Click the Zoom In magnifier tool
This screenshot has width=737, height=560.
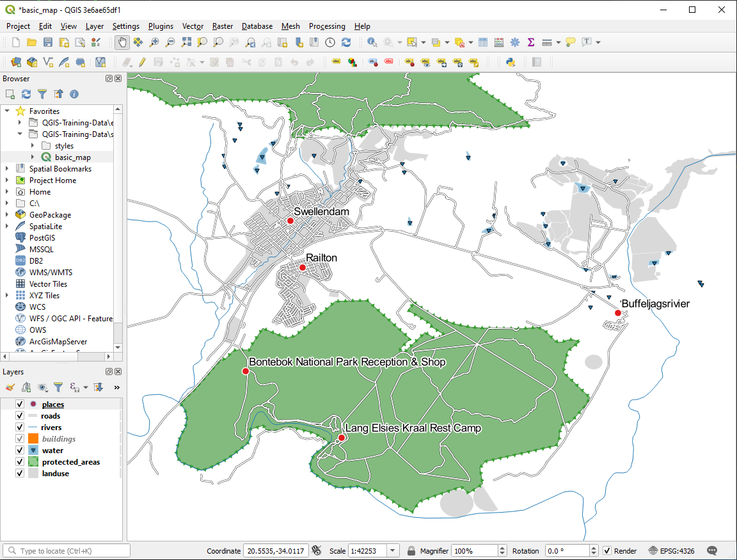154,42
